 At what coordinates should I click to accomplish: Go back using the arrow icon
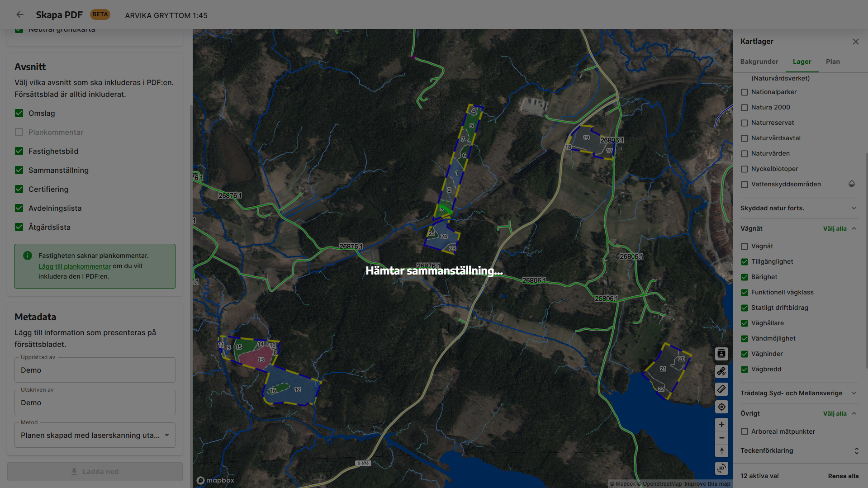pyautogui.click(x=20, y=15)
